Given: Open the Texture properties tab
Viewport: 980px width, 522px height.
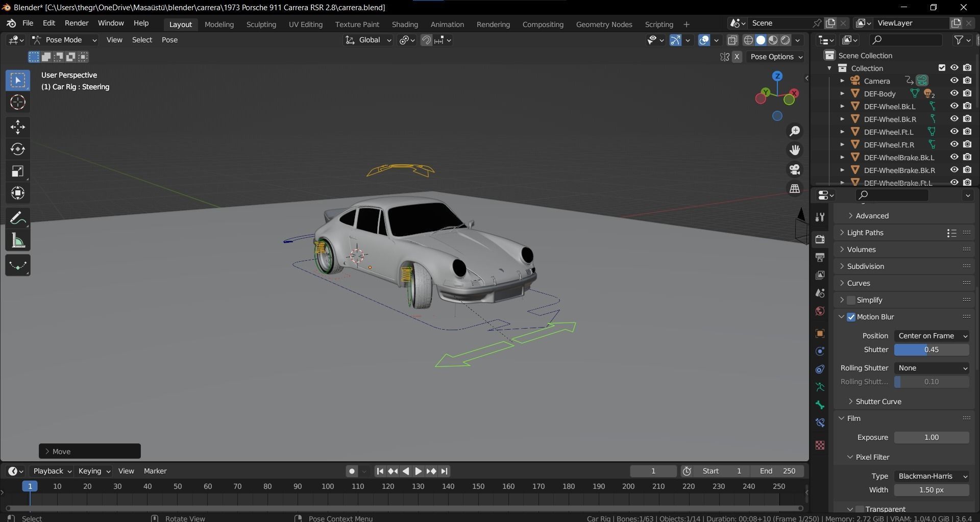Looking at the screenshot, I should 820,445.
